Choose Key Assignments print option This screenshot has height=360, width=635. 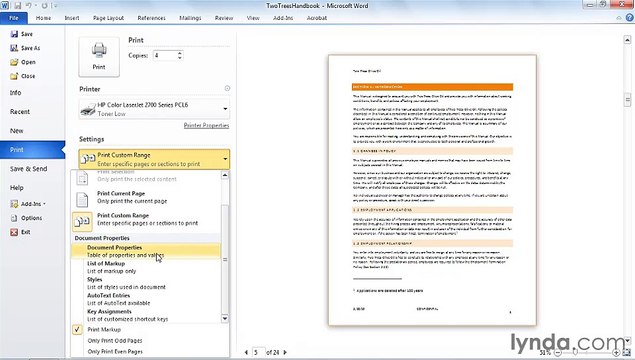[x=146, y=315]
